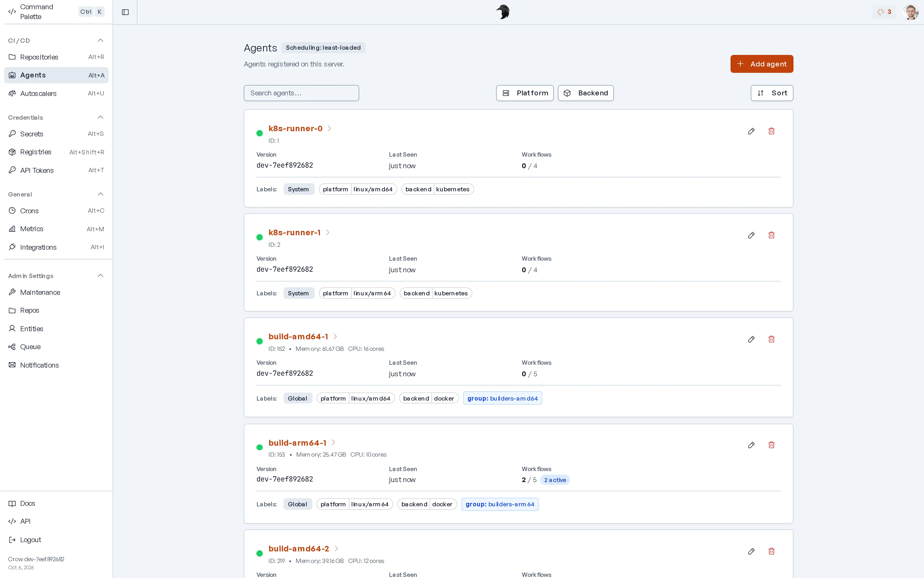924x578 pixels.
Task: Open agent k8s-runner-0 details
Action: coord(295,128)
